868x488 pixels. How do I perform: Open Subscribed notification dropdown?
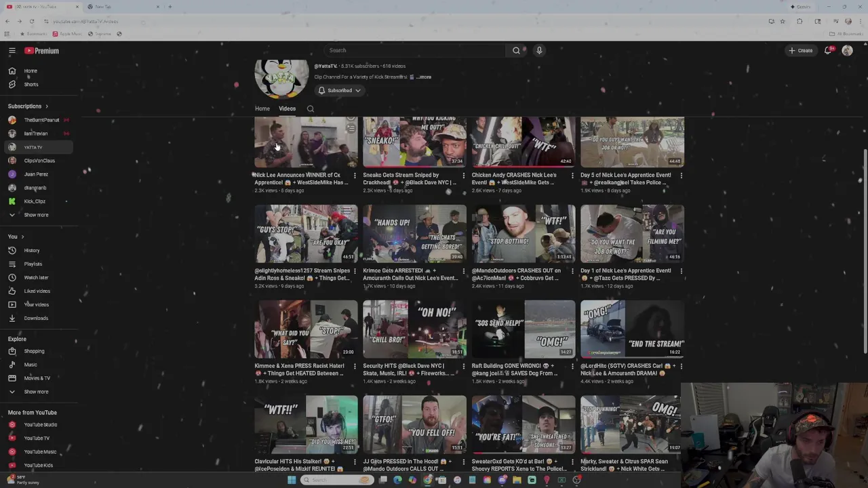tap(339, 90)
